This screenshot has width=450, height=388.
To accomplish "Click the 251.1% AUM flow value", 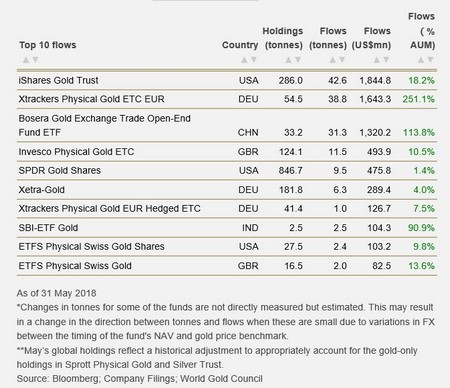I will tap(418, 99).
